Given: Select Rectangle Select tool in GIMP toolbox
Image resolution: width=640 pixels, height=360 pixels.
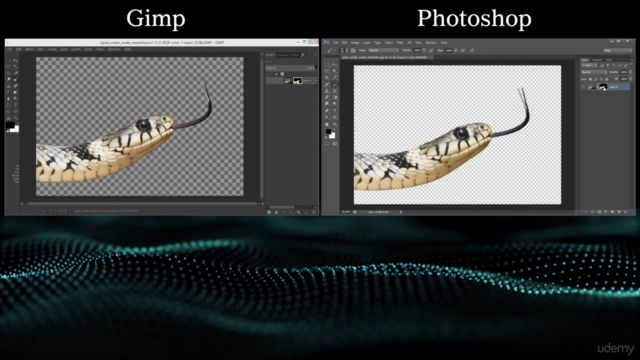Looking at the screenshot, I should tap(9, 60).
